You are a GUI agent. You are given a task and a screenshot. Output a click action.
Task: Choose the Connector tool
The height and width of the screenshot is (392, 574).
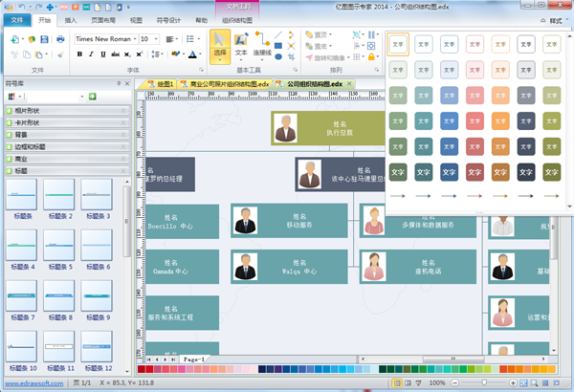[x=262, y=45]
